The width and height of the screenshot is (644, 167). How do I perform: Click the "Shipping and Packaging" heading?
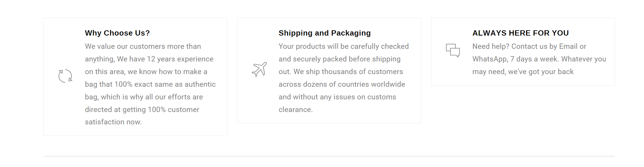click(325, 33)
